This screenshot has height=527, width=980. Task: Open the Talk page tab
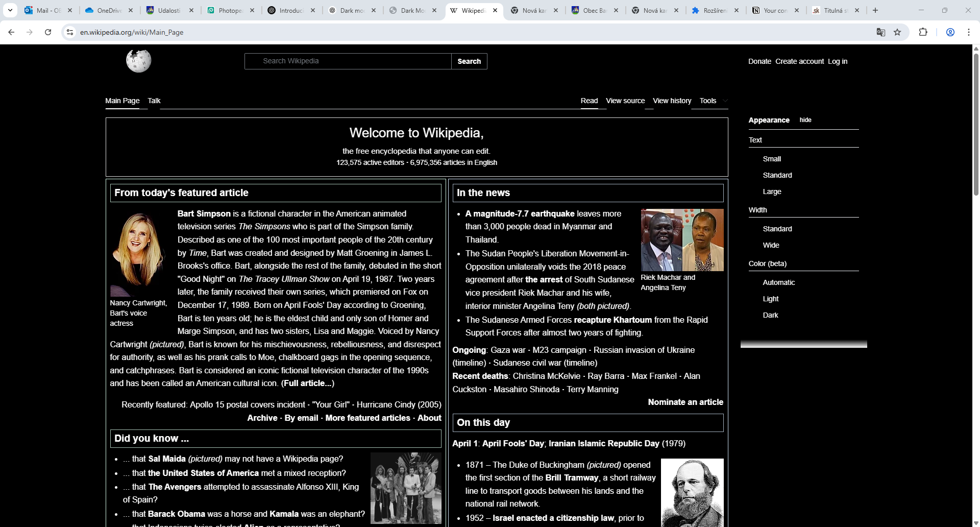pyautogui.click(x=154, y=101)
